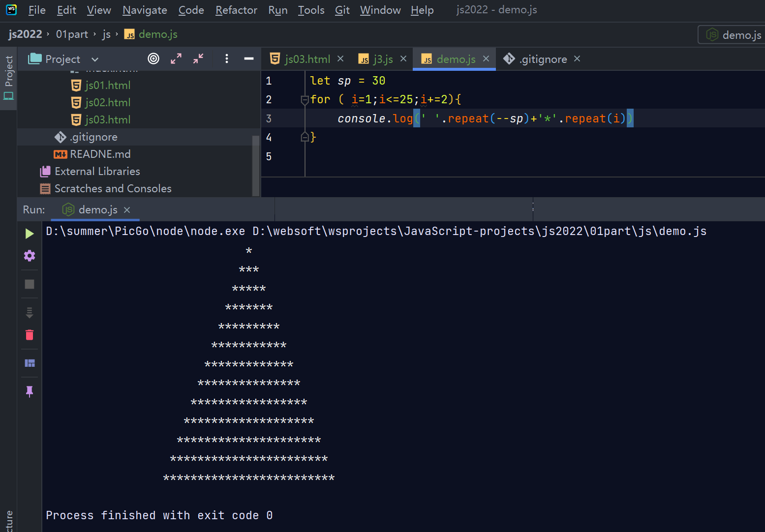This screenshot has height=532, width=765.
Task: Click js2022 in the breadcrumb
Action: coord(25,34)
